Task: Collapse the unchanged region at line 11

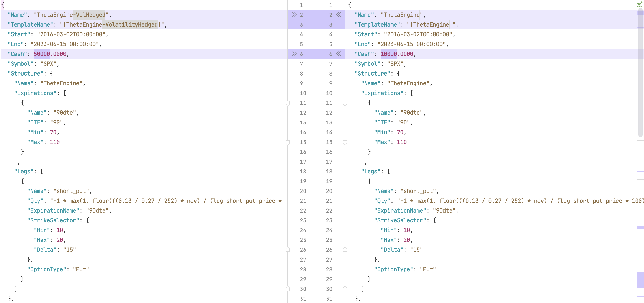Action: (x=288, y=103)
